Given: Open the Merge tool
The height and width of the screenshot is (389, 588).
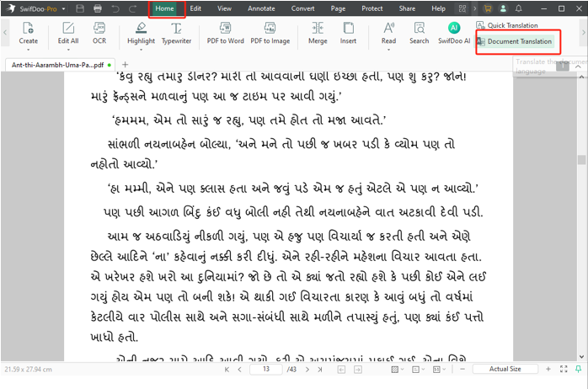Looking at the screenshot, I should coord(318,33).
